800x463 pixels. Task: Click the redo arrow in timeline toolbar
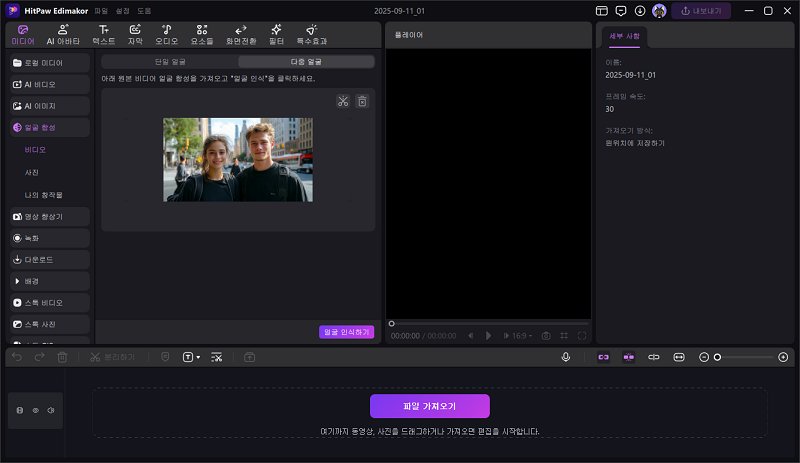click(39, 357)
